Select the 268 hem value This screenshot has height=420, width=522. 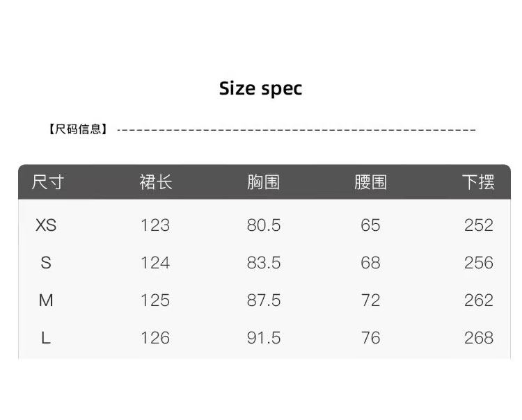(478, 338)
